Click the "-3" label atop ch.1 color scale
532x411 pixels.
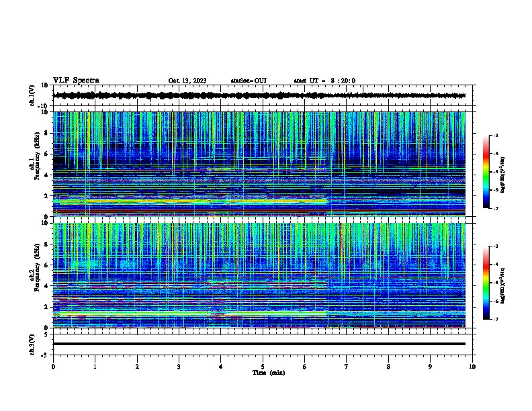pyautogui.click(x=495, y=135)
